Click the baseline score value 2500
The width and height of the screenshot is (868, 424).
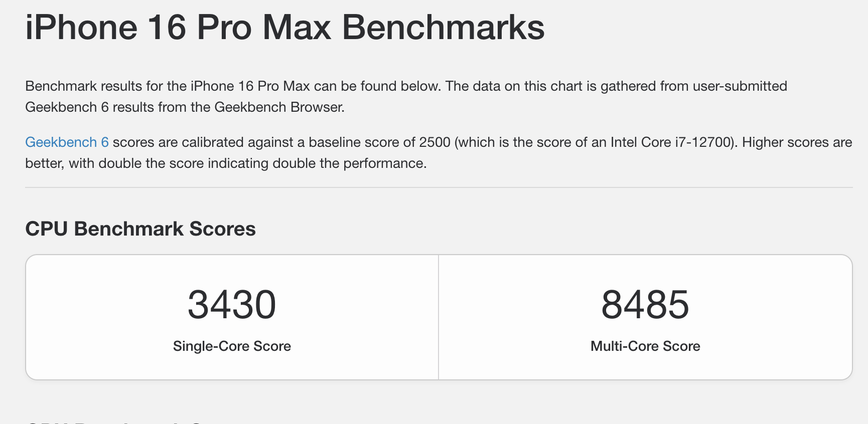[x=435, y=142]
